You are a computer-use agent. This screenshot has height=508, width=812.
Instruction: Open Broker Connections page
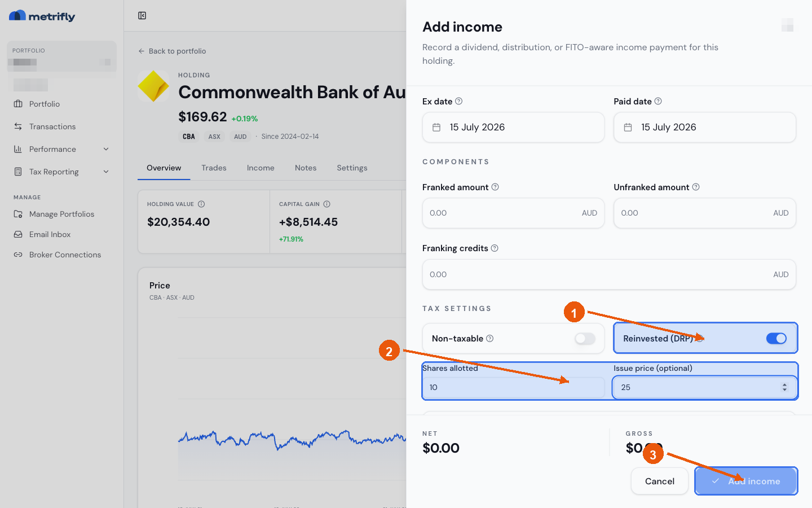coord(62,255)
